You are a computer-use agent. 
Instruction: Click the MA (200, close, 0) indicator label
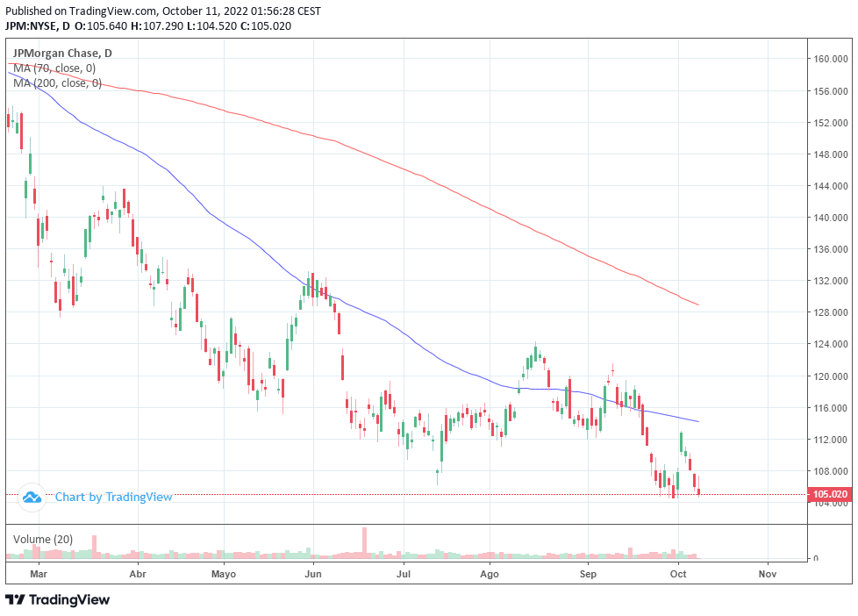coord(57,82)
